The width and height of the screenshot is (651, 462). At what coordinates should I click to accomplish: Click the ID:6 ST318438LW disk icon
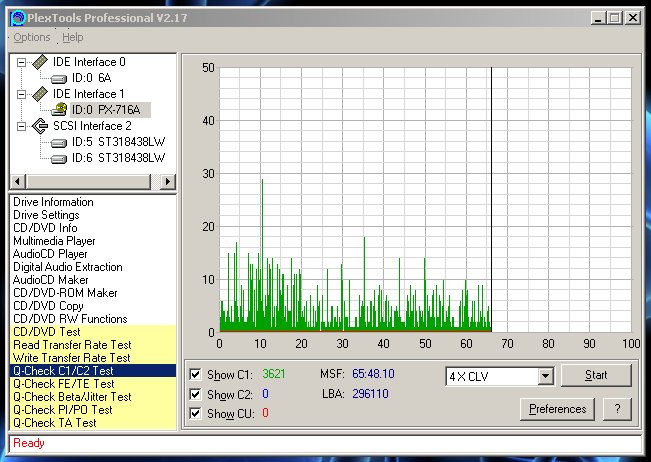(60, 158)
